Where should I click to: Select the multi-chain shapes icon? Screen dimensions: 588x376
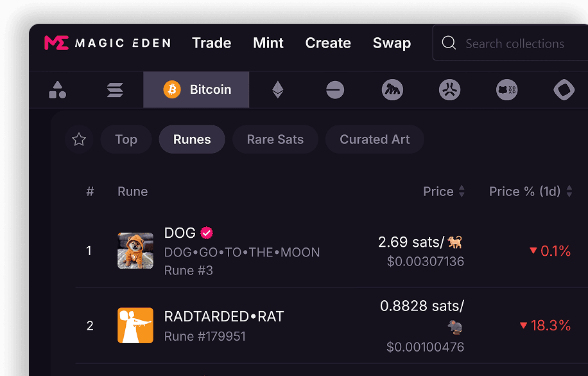coord(57,90)
